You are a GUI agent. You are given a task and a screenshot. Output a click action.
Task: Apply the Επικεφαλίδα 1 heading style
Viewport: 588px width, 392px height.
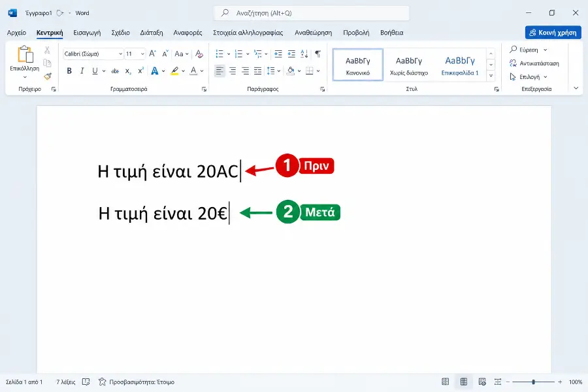click(x=460, y=65)
